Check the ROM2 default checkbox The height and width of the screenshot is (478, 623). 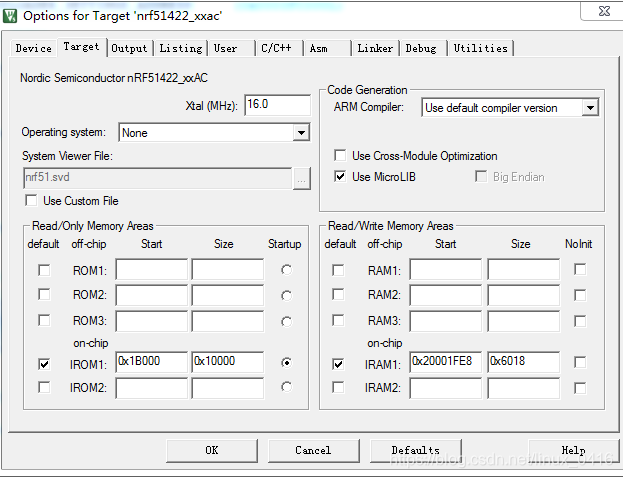[44, 294]
